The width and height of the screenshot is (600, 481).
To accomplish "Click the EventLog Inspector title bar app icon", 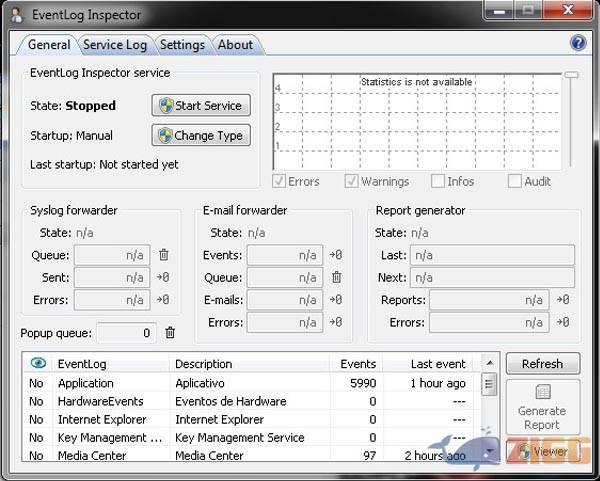I will [16, 15].
